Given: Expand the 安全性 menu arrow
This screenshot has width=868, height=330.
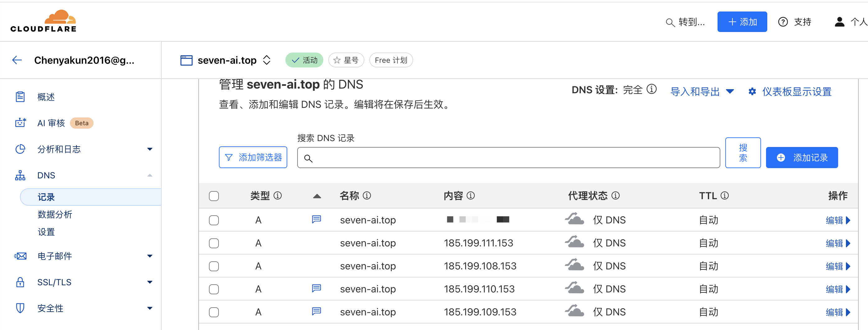Looking at the screenshot, I should click(x=150, y=308).
